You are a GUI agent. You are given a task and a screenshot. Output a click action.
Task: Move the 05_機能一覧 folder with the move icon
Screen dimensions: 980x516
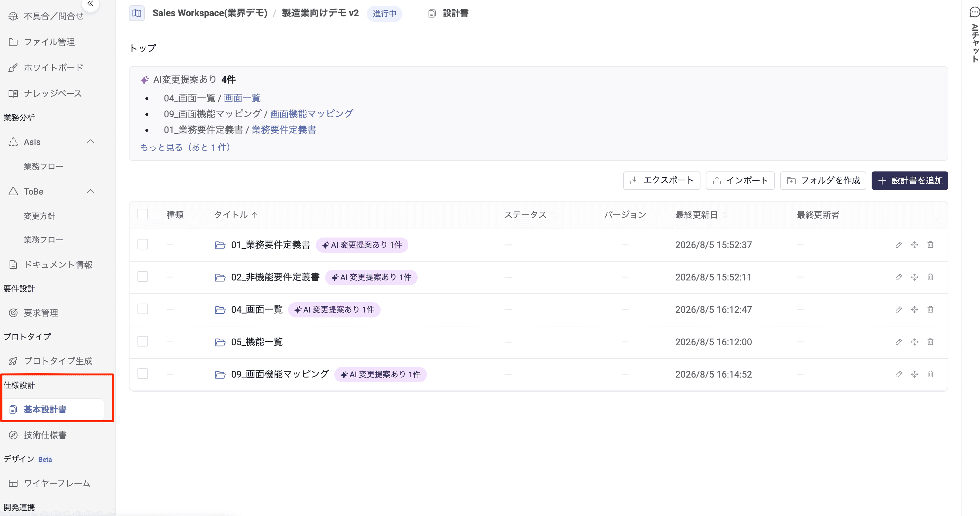(x=915, y=342)
